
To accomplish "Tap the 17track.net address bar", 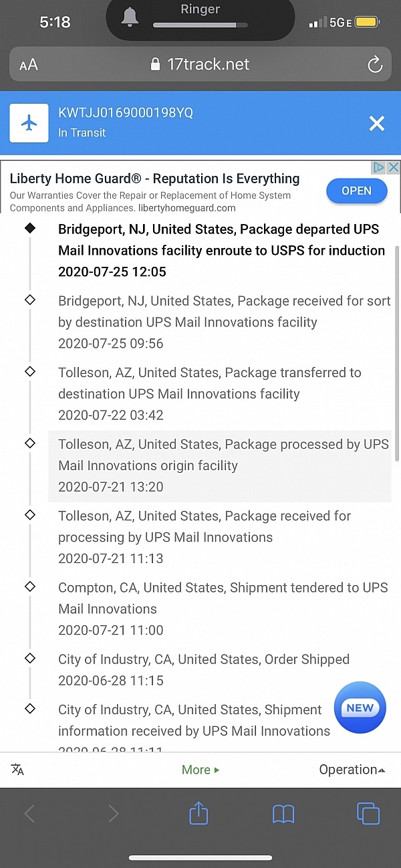I will (200, 65).
